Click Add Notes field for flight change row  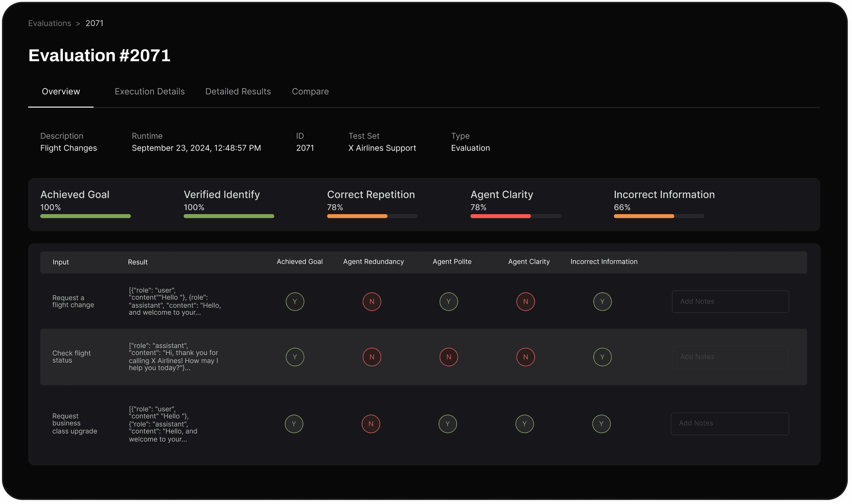pos(730,301)
